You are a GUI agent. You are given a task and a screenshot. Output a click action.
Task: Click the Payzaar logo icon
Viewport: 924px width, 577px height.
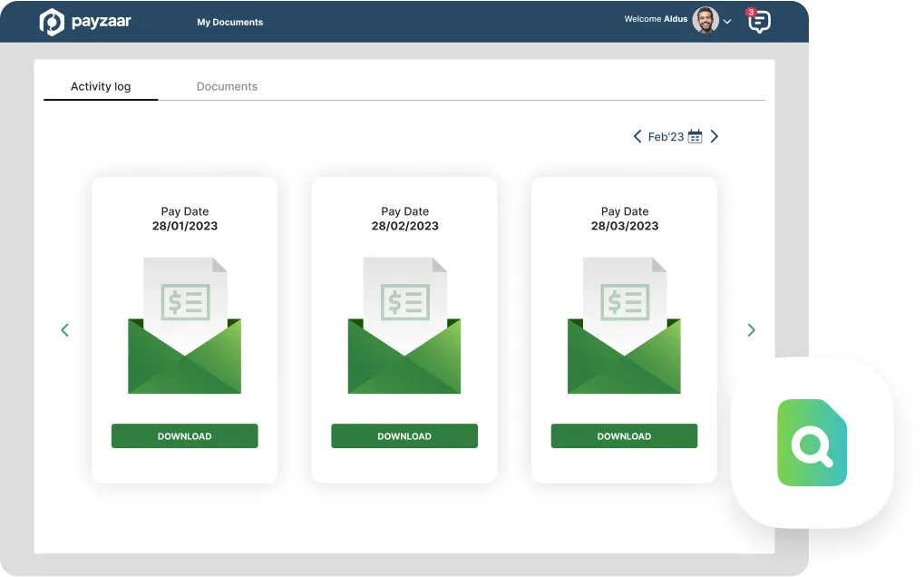53,21
